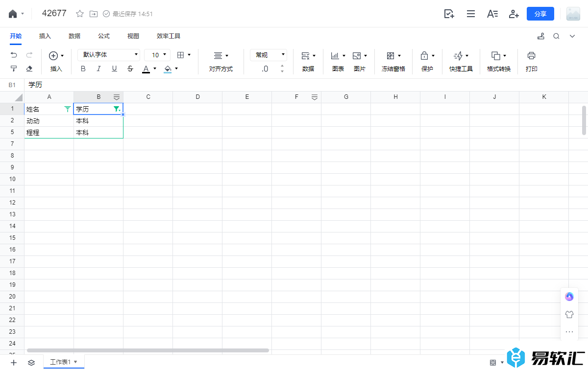This screenshot has width=588, height=370.
Task: Click the move-to-folder icon
Action: (93, 14)
